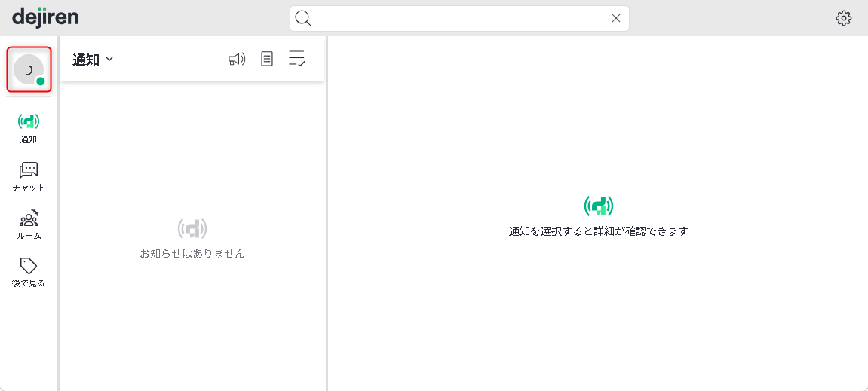This screenshot has width=868, height=391.
Task: Open the user avatar "D" profile
Action: 29,70
